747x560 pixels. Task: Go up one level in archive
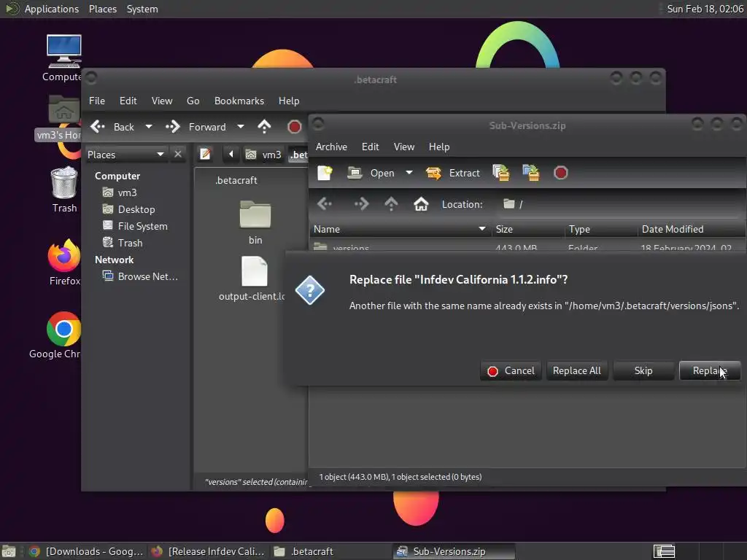pyautogui.click(x=391, y=204)
